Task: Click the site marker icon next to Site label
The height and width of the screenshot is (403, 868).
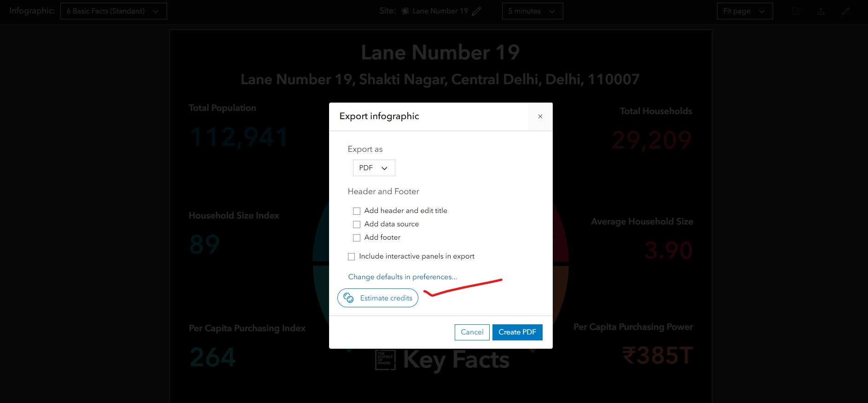Action: point(405,11)
